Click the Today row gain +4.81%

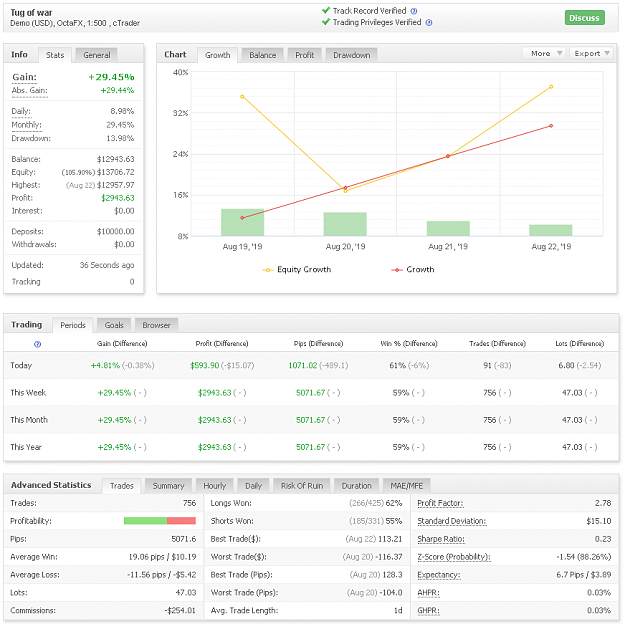(105, 366)
